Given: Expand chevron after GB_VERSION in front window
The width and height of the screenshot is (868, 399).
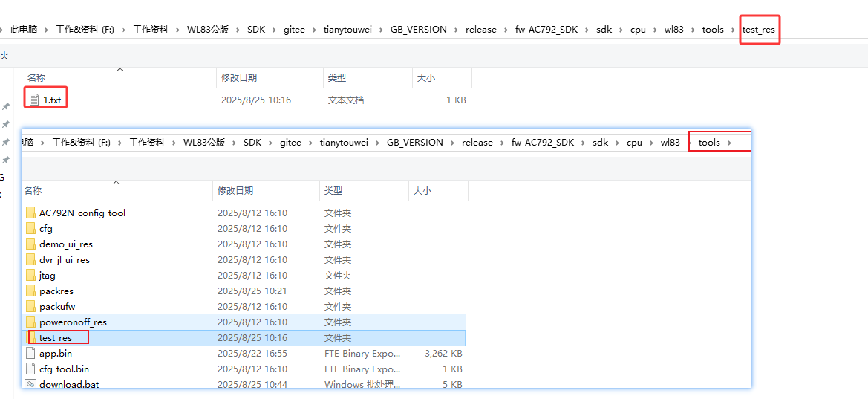Looking at the screenshot, I should 453,143.
